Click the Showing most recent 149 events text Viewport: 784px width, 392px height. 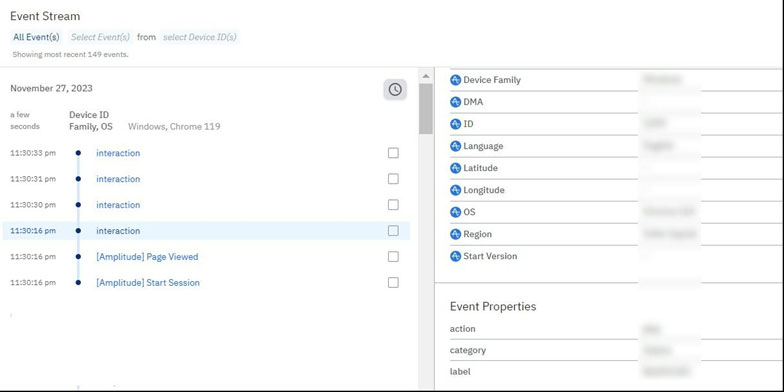click(x=70, y=54)
